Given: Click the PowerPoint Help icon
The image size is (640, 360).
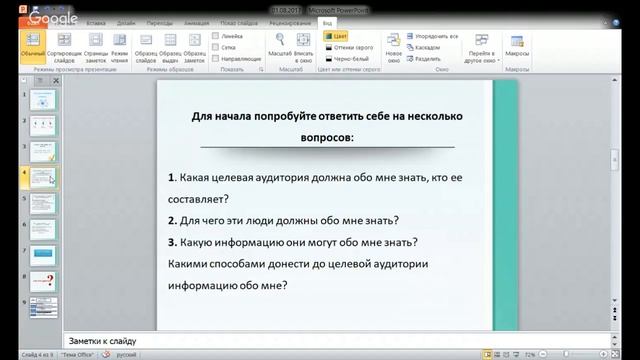Looking at the screenshot, I should coord(616,22).
